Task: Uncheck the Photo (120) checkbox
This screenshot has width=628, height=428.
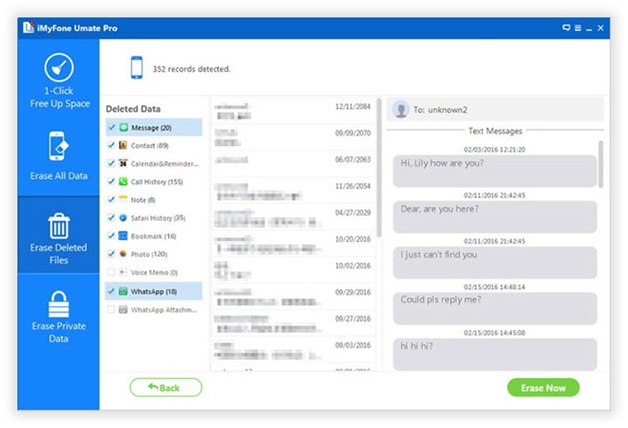Action: coord(111,254)
